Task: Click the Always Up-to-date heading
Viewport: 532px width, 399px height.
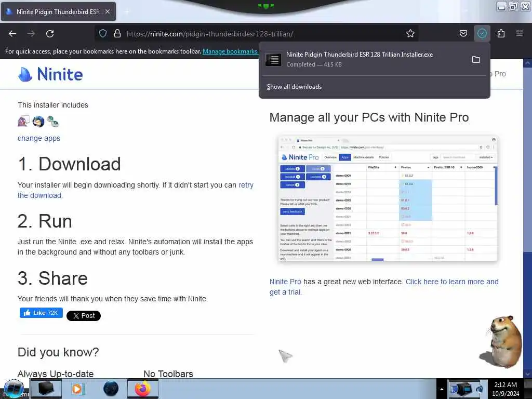Action: click(56, 374)
